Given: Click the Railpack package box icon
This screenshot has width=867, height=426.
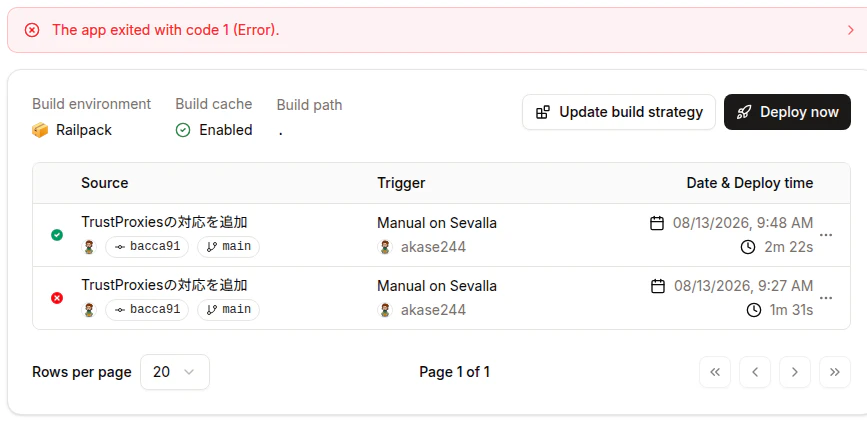Looking at the screenshot, I should click(40, 130).
